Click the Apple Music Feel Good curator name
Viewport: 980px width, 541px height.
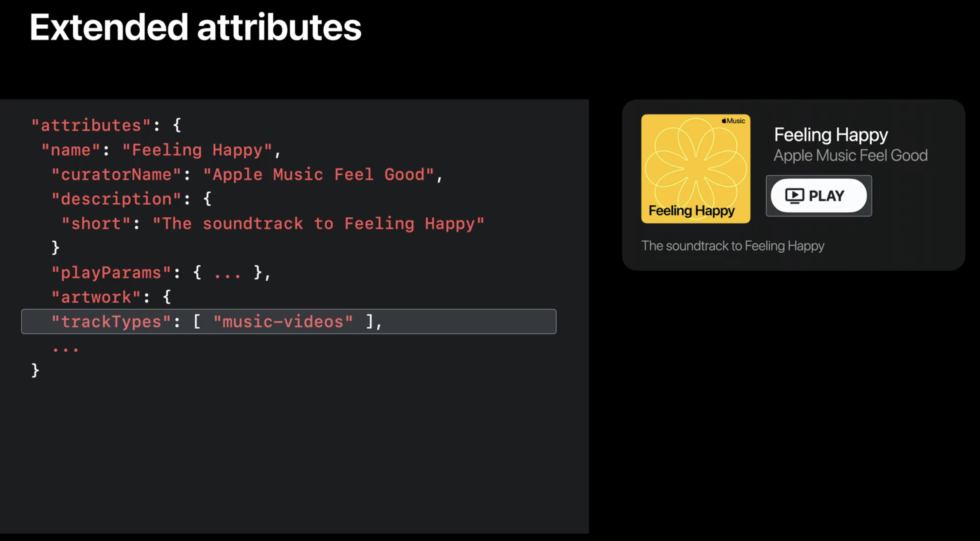pyautogui.click(x=850, y=156)
